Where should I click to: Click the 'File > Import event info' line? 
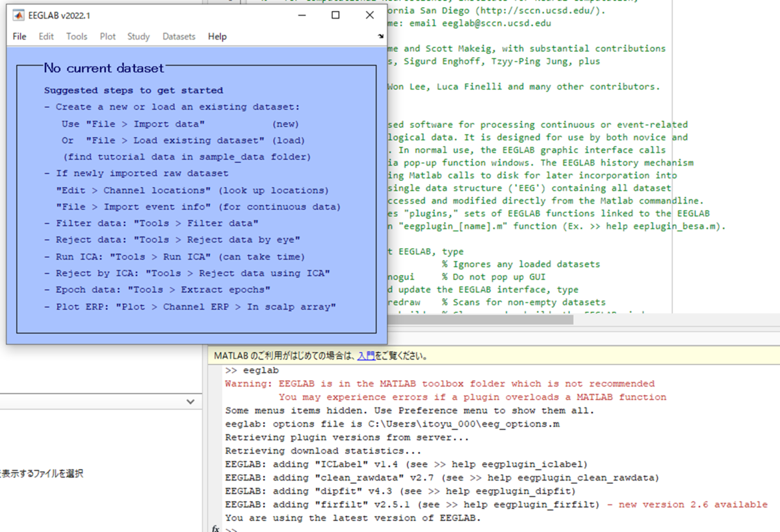pos(198,207)
